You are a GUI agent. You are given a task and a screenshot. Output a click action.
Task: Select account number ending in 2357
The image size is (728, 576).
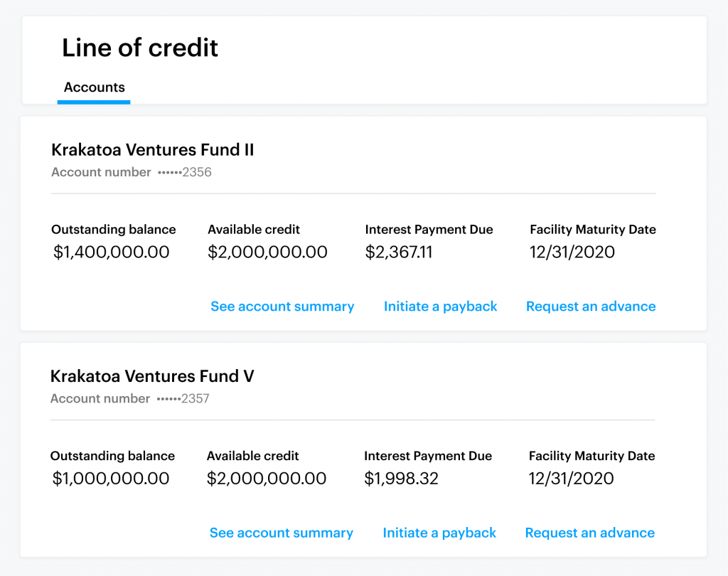[130, 398]
